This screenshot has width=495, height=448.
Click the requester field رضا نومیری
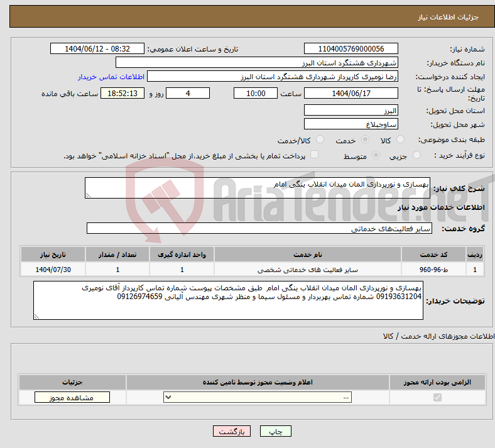273,77
